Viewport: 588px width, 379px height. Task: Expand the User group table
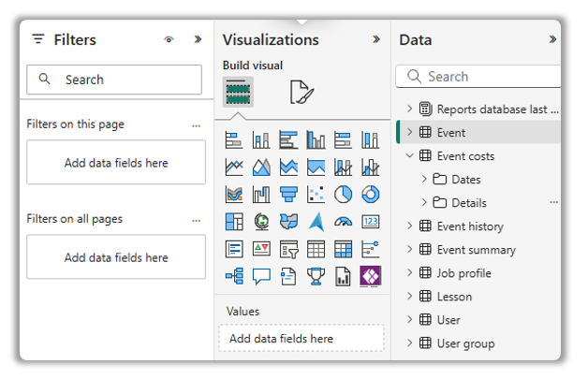pyautogui.click(x=409, y=343)
